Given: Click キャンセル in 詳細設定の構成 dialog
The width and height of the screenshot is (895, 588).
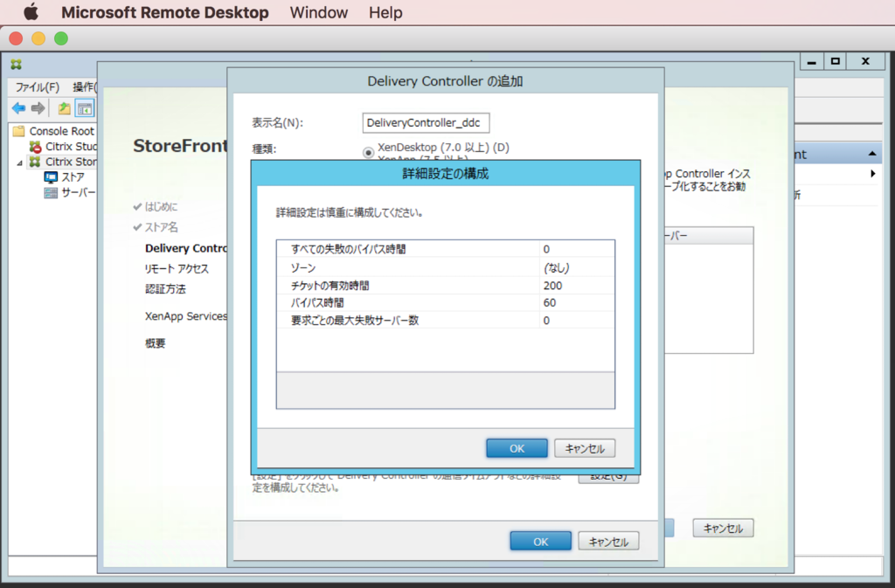Looking at the screenshot, I should tap(585, 448).
